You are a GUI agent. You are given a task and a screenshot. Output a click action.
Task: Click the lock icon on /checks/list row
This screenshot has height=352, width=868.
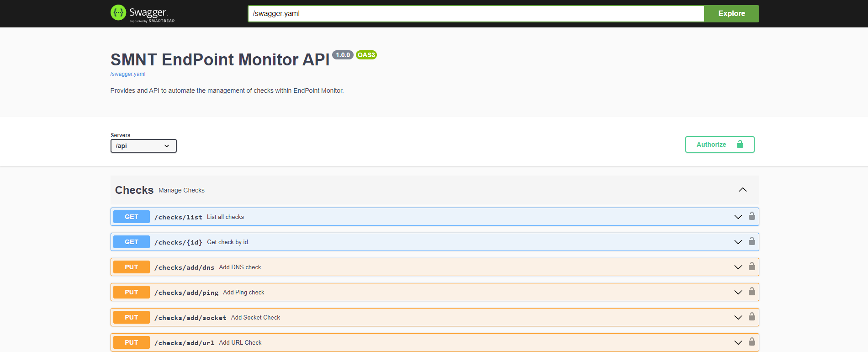pyautogui.click(x=752, y=216)
